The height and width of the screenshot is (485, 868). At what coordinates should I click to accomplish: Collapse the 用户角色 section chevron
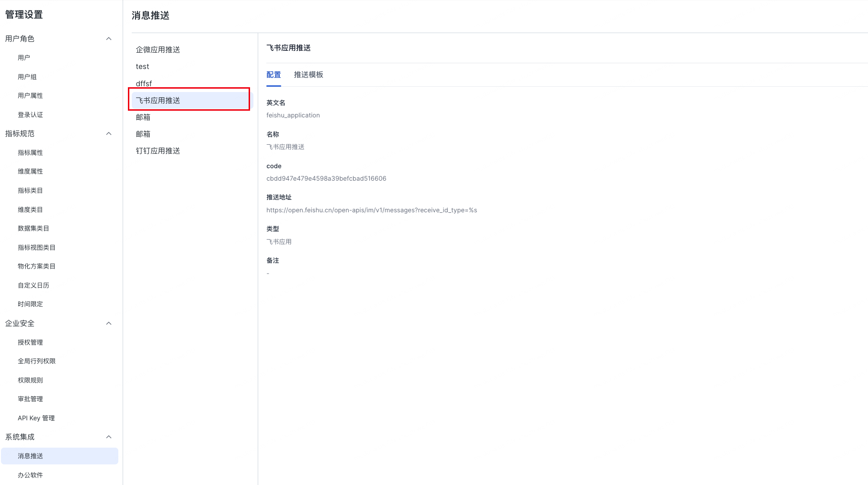[x=109, y=39]
